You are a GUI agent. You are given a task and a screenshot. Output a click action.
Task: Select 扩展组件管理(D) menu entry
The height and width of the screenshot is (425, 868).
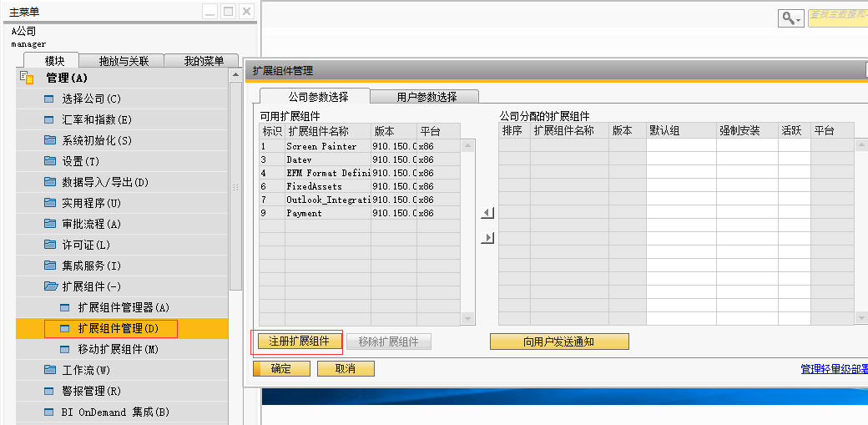[x=122, y=329]
